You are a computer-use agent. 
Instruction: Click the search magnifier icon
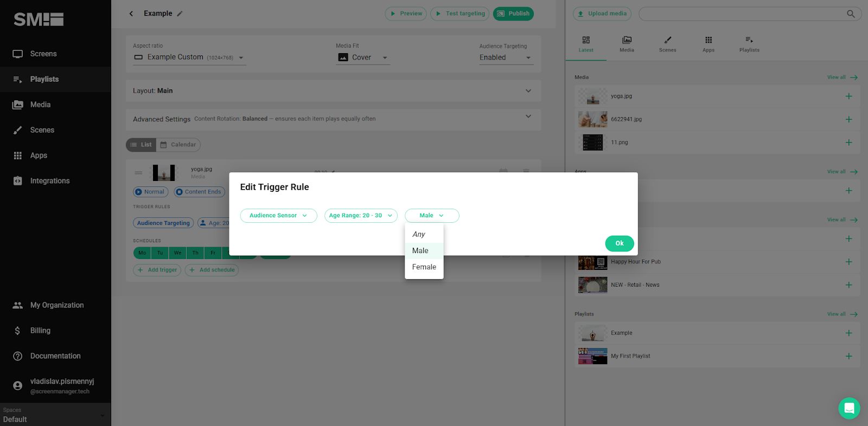coord(851,14)
